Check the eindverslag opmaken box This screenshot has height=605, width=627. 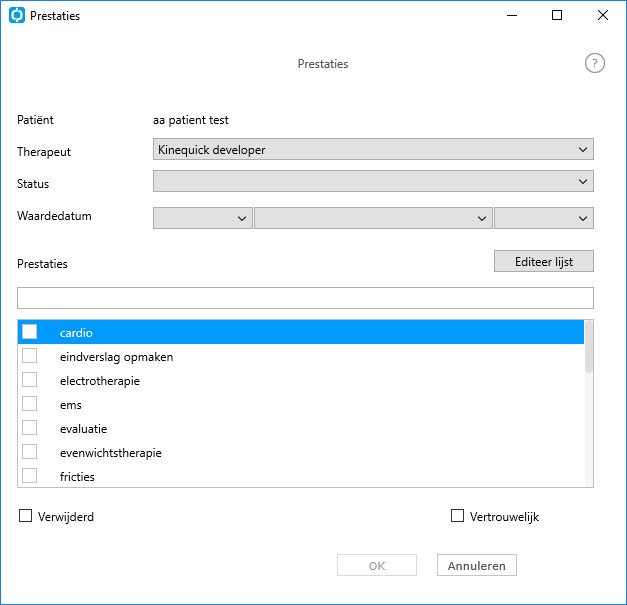pyautogui.click(x=30, y=355)
